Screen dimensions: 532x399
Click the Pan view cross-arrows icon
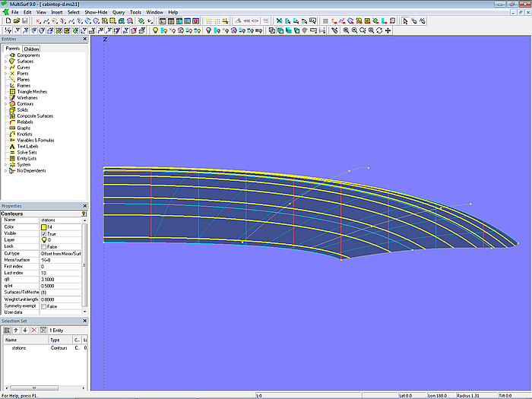[x=388, y=30]
